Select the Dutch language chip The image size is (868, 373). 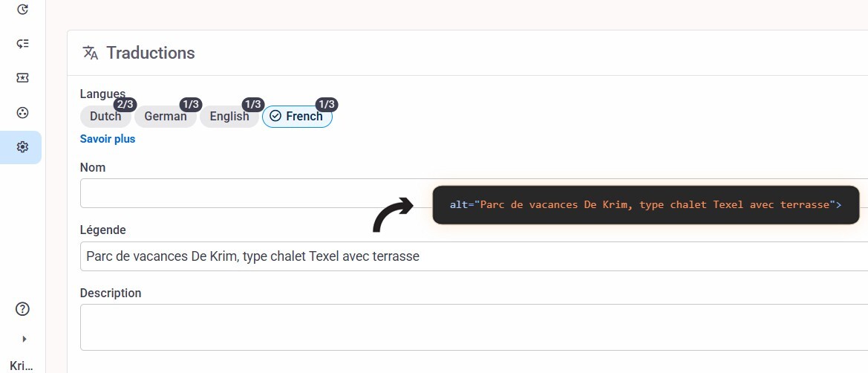[x=105, y=117]
